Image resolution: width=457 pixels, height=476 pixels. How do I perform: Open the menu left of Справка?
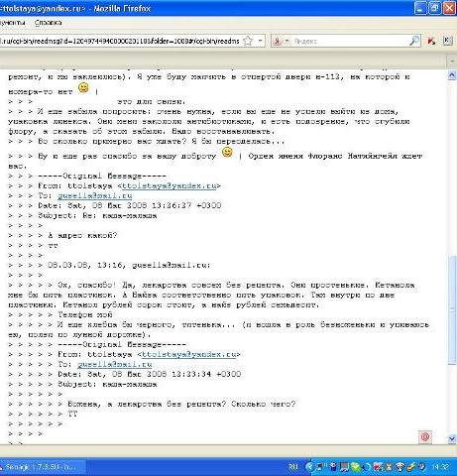[13, 23]
